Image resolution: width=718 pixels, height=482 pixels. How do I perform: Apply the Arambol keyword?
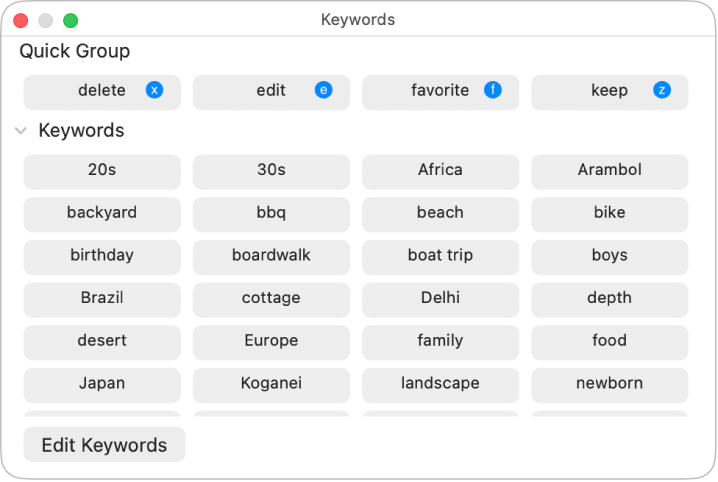click(x=609, y=171)
